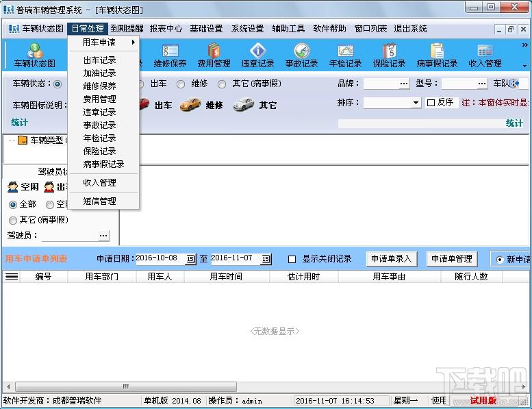Viewport: 532px width, 409px height.
Task: Open the 病事假记录 toolbar icon
Action: 437,55
